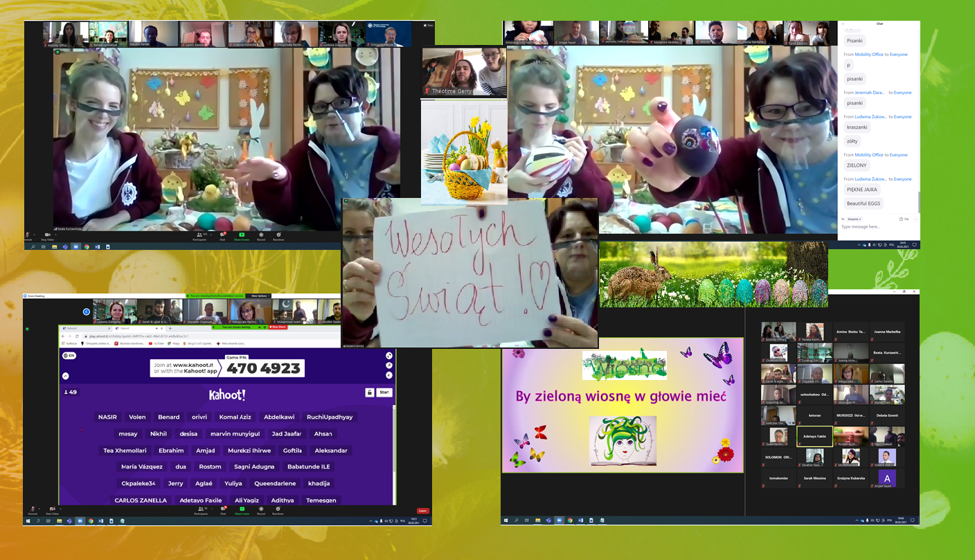Click the Kahoot EN language globe
The height and width of the screenshot is (560, 975).
pos(69,356)
